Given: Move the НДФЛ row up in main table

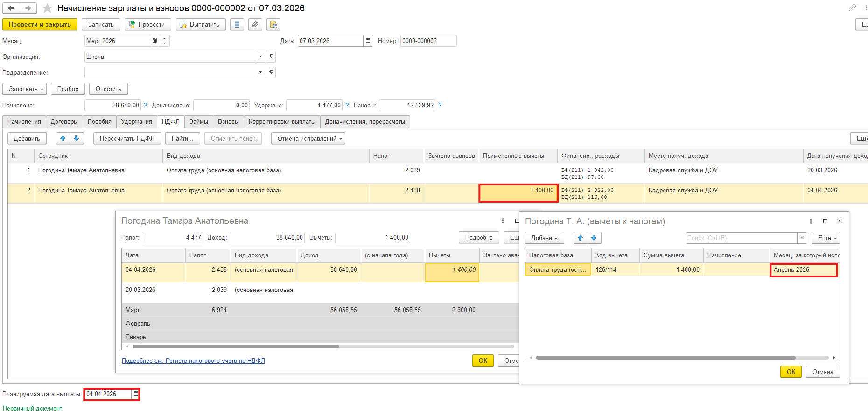Looking at the screenshot, I should click(63, 138).
